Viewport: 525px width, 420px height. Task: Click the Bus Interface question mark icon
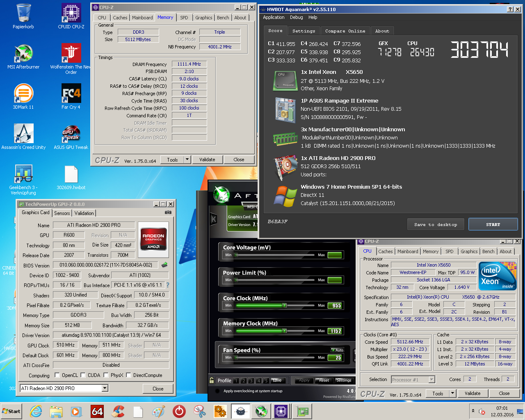(x=167, y=285)
